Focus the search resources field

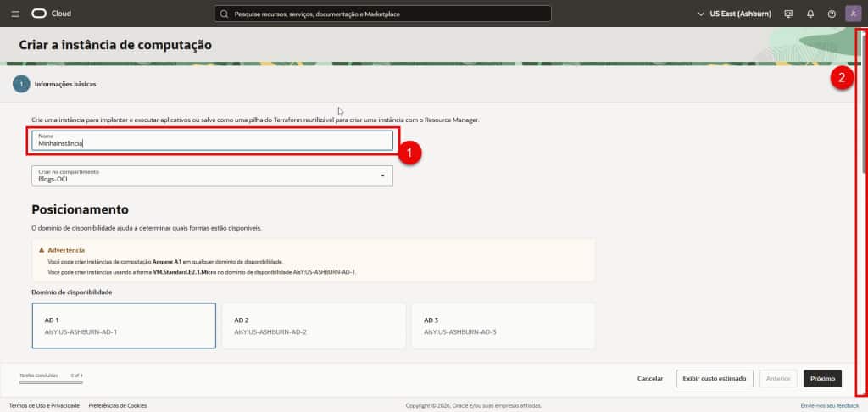(x=382, y=14)
